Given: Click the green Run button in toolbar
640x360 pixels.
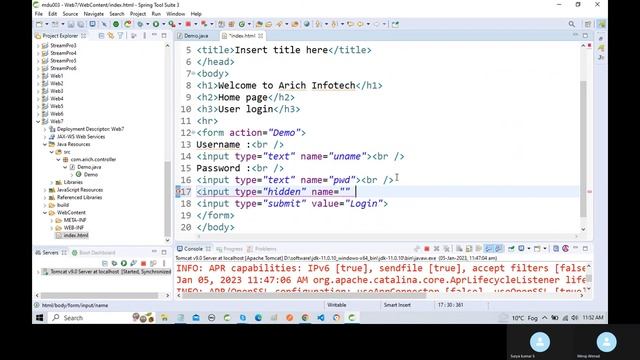Looking at the screenshot, I should pos(156,24).
